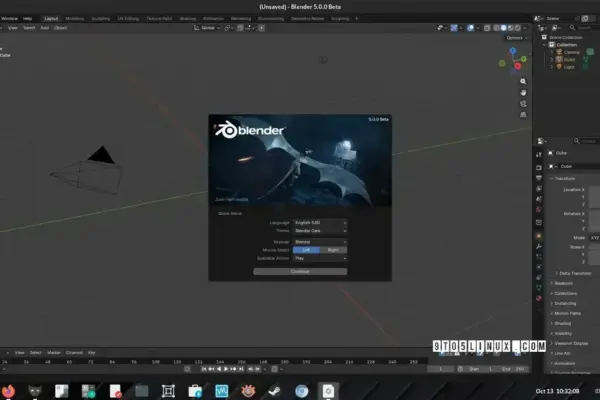Screen dimensions: 600x400
Task: Click the green Y axis gizmo ball
Action: 524,59
